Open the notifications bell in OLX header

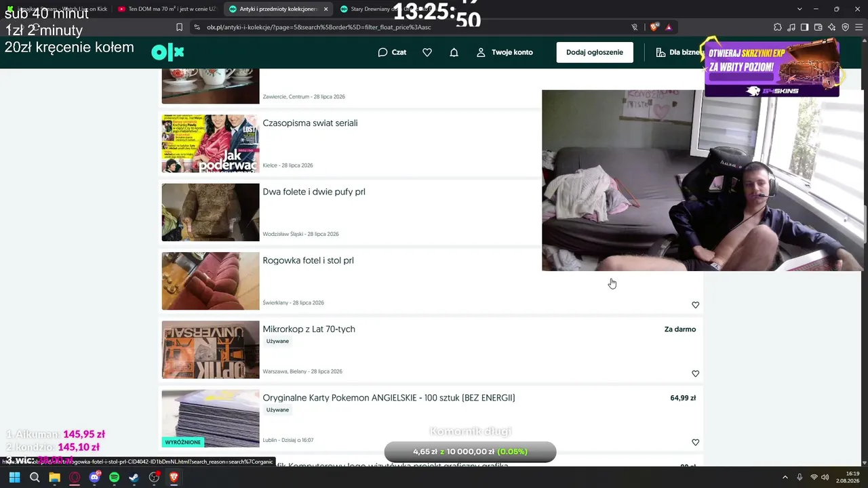point(454,52)
